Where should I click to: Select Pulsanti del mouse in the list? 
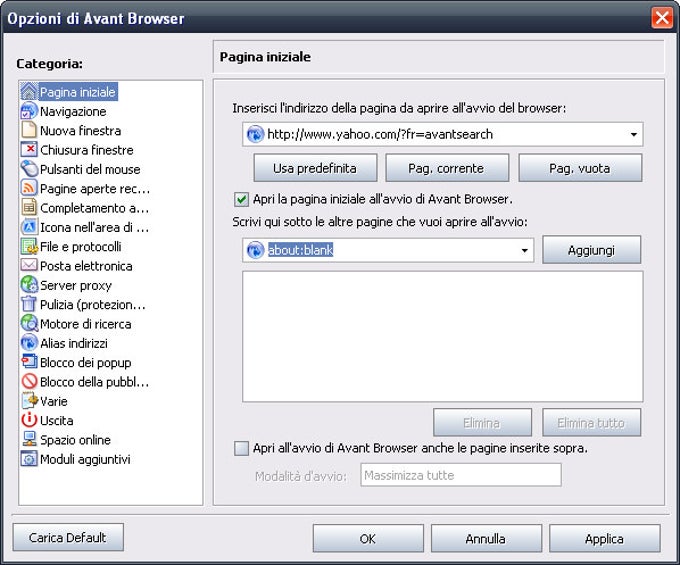tap(90, 169)
